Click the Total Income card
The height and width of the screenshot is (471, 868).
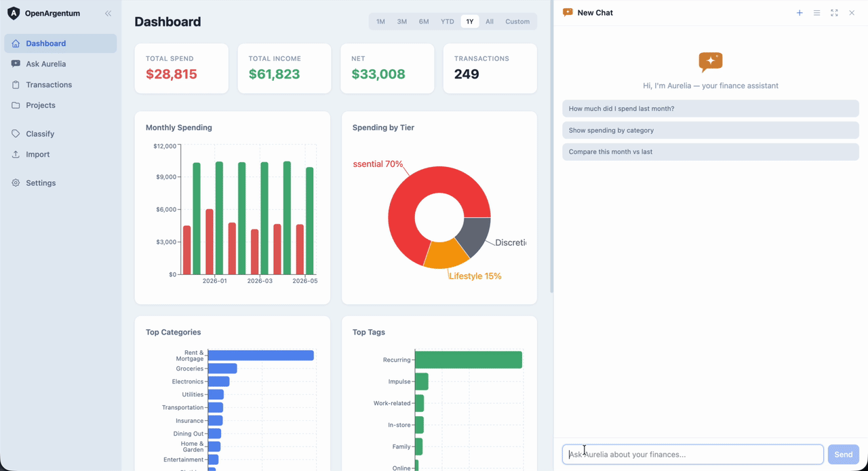284,69
